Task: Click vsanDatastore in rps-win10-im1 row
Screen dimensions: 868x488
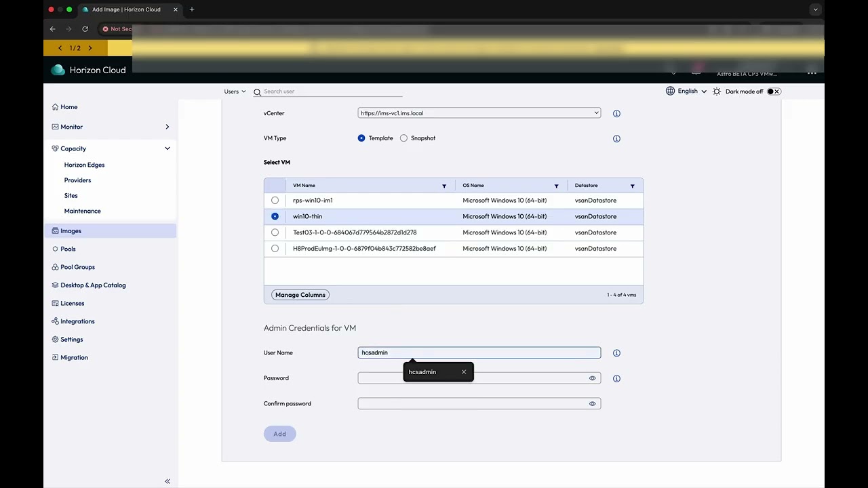Action: 595,201
